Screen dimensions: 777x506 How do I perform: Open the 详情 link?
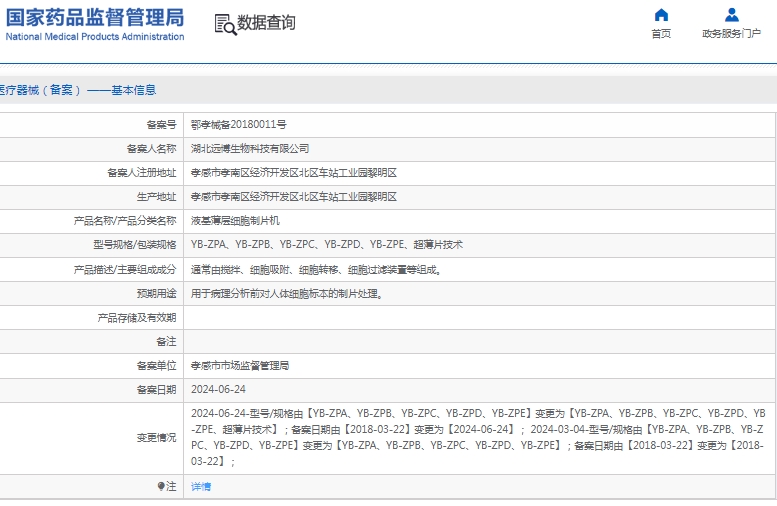click(x=201, y=487)
